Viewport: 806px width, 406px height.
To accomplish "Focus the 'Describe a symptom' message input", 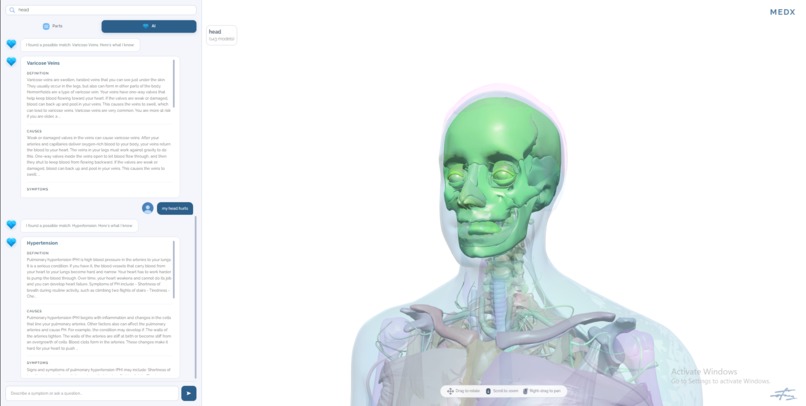I will (x=92, y=393).
